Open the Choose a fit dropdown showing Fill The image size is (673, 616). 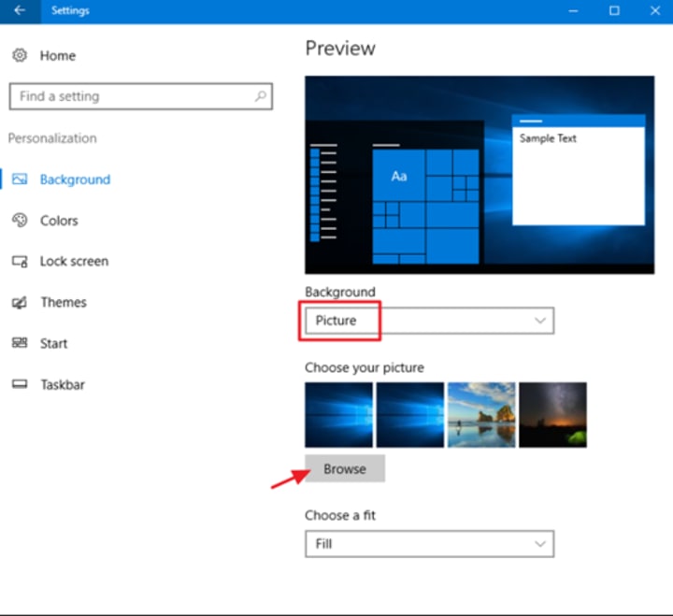pyautogui.click(x=430, y=544)
